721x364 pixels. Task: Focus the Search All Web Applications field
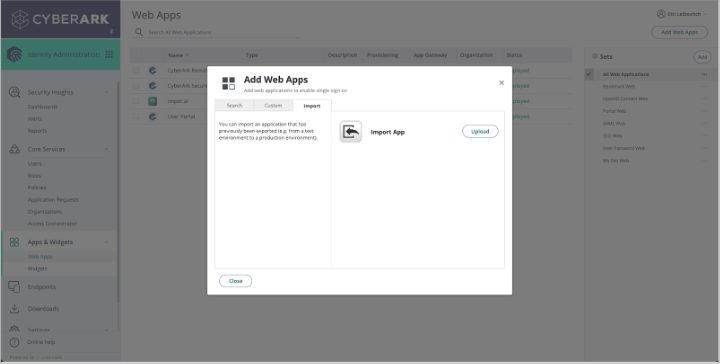pyautogui.click(x=216, y=32)
